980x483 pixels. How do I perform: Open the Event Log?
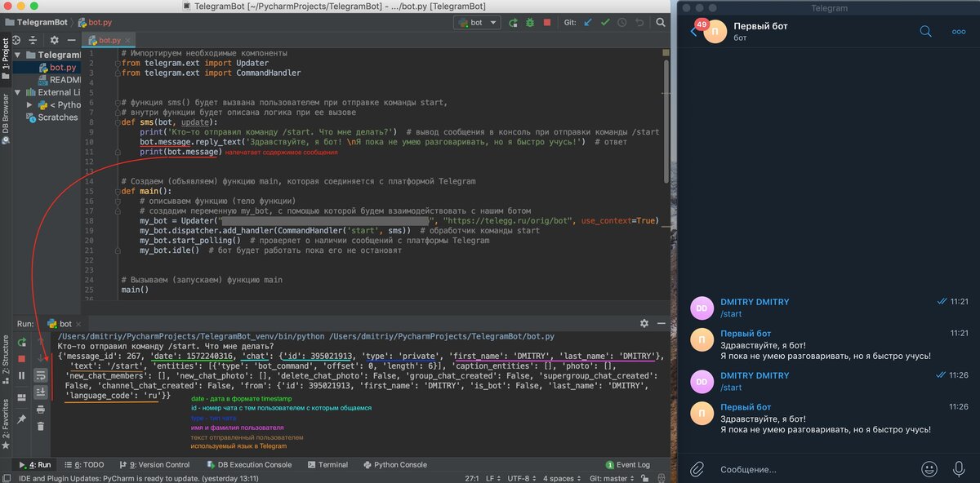(627, 464)
